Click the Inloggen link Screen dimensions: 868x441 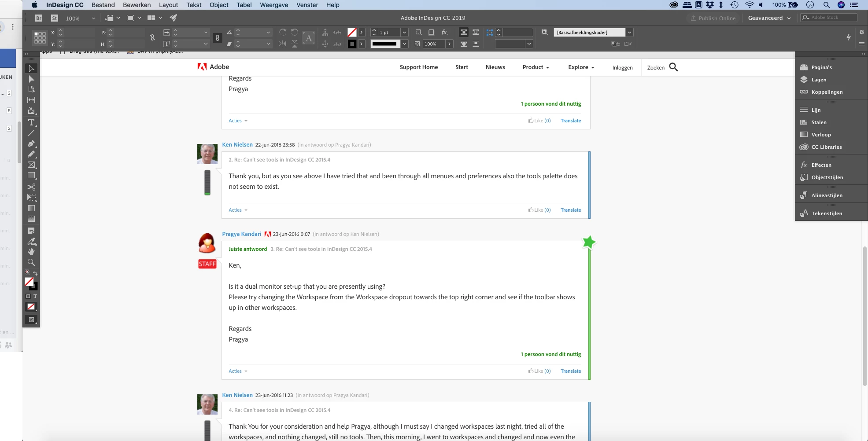click(622, 67)
